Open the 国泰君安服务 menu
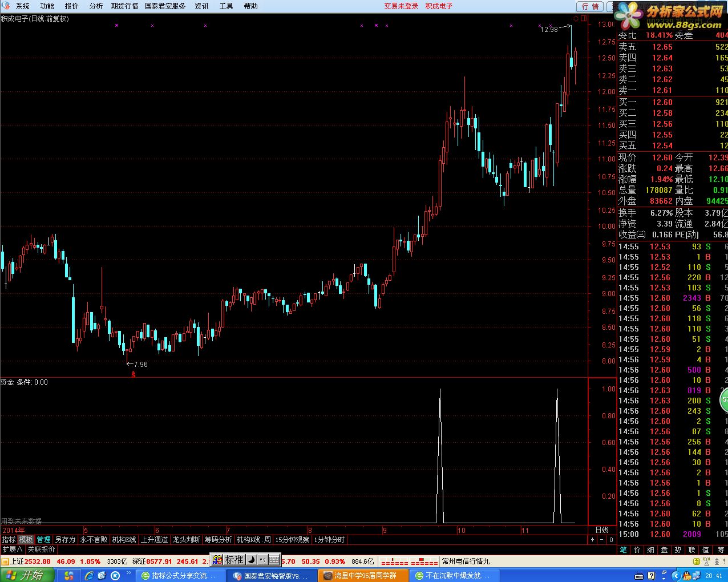Viewport: 728px width, 582px height. click(165, 6)
